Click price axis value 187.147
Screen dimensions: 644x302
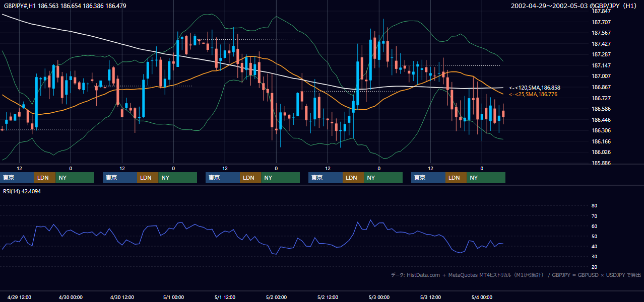(x=601, y=65)
